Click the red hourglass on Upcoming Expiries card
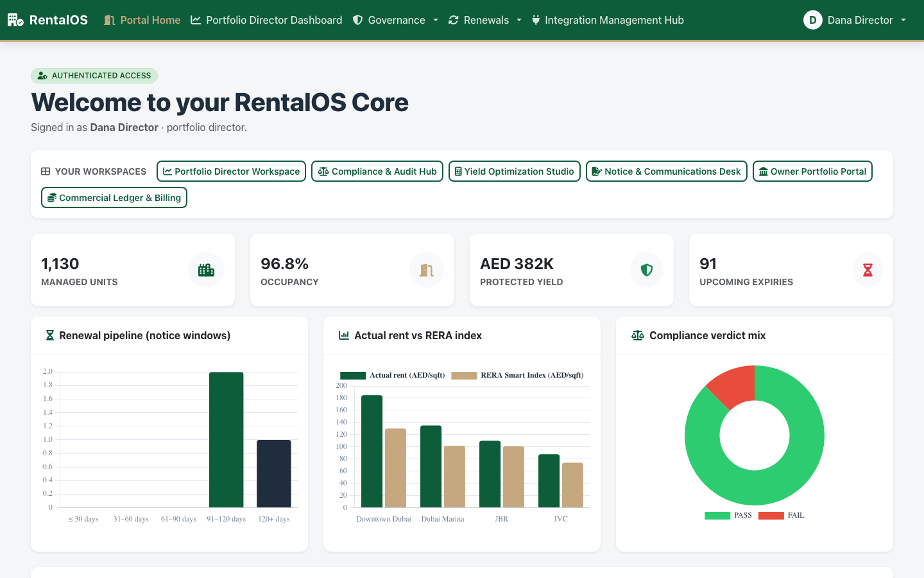Image resolution: width=924 pixels, height=578 pixels. 868,270
